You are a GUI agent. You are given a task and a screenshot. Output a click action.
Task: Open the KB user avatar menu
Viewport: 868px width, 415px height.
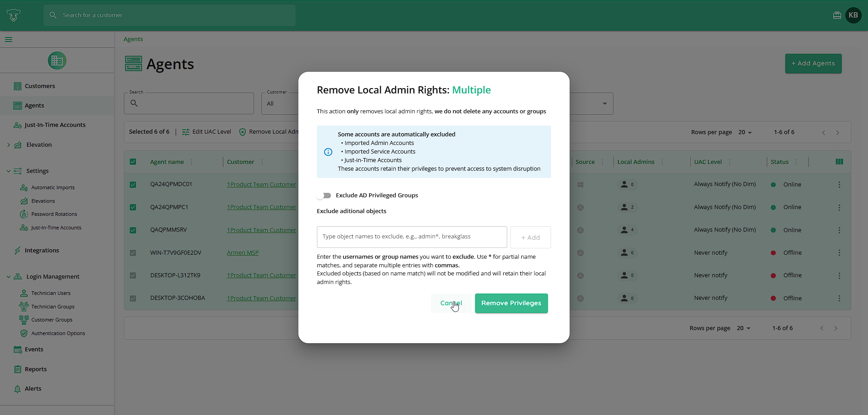(854, 15)
